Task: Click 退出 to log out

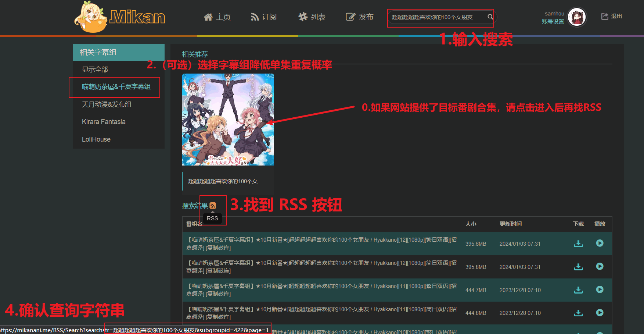Action: (x=612, y=16)
